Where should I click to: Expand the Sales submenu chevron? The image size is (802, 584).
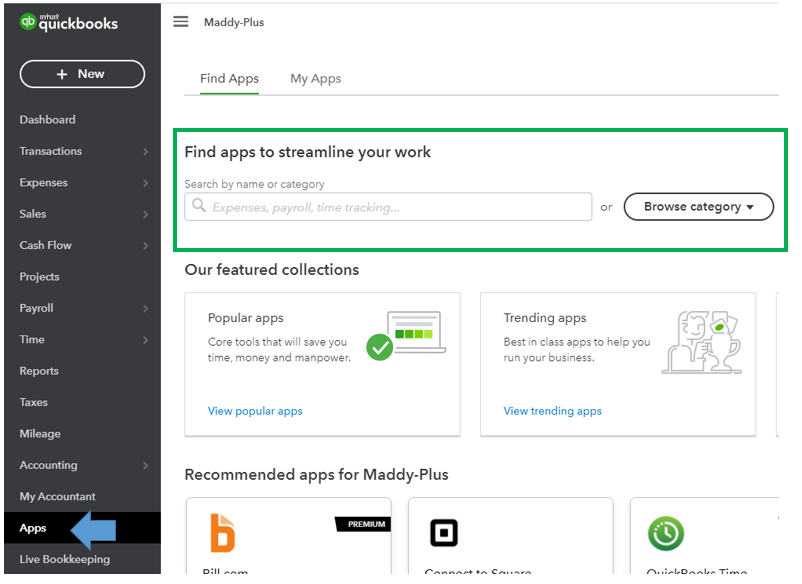point(146,214)
